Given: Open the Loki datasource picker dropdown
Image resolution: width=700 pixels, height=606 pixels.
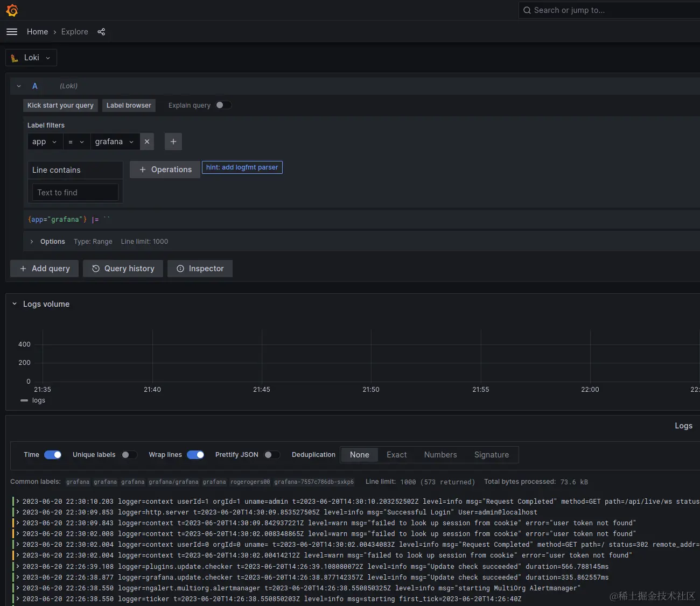Looking at the screenshot, I should 31,58.
